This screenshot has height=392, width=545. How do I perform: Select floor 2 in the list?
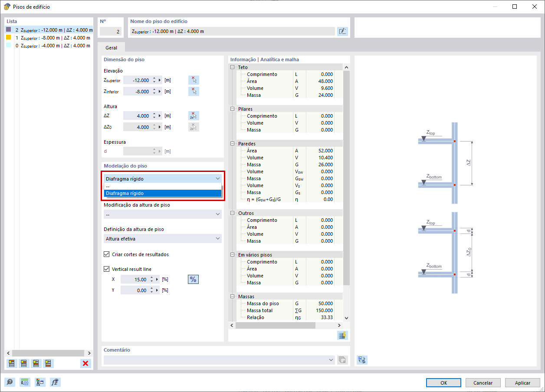coord(49,30)
